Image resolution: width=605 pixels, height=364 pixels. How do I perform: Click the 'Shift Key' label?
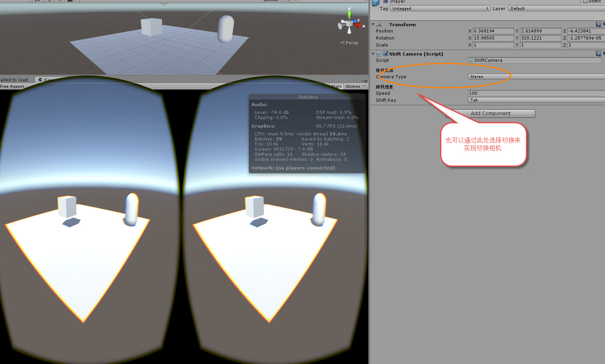[386, 100]
